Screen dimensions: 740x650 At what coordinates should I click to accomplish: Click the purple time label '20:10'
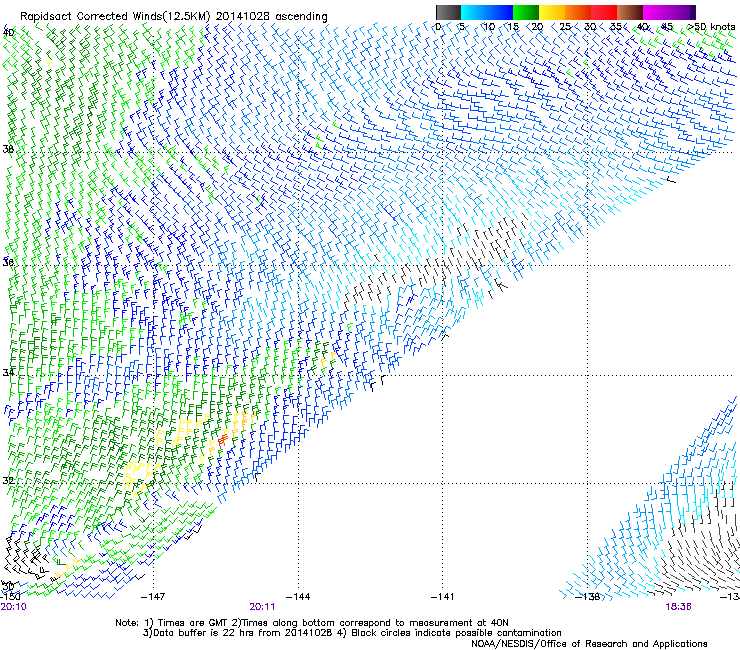[x=13, y=607]
